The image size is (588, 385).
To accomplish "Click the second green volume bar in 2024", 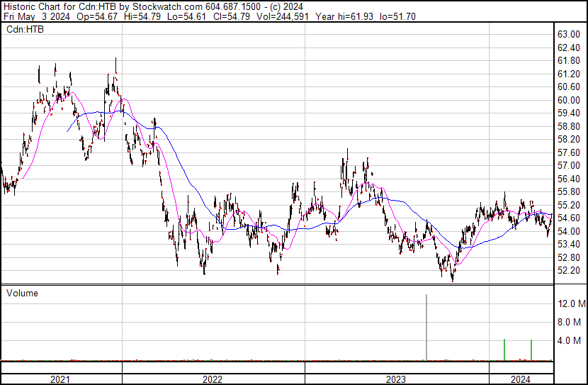I will tap(531, 350).
